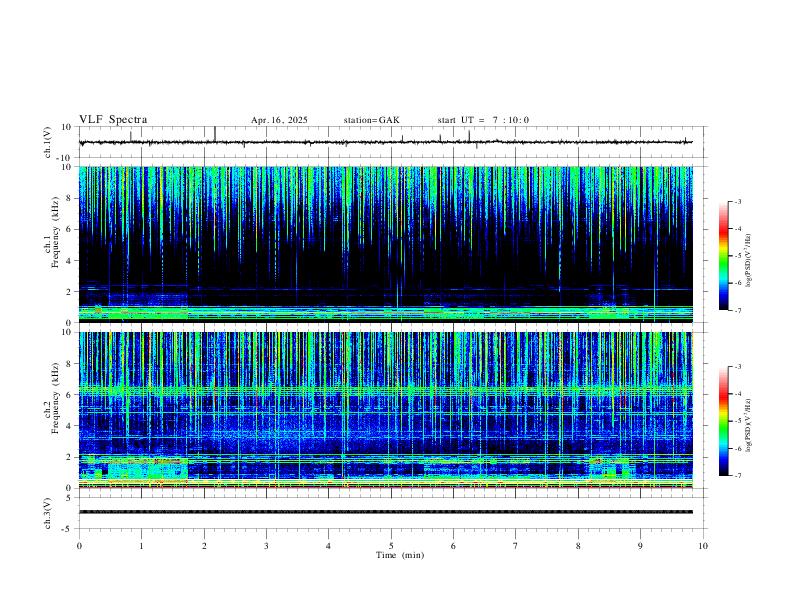Click the time-axis tick label "5" under Time
The height and width of the screenshot is (612, 792).
tap(391, 546)
